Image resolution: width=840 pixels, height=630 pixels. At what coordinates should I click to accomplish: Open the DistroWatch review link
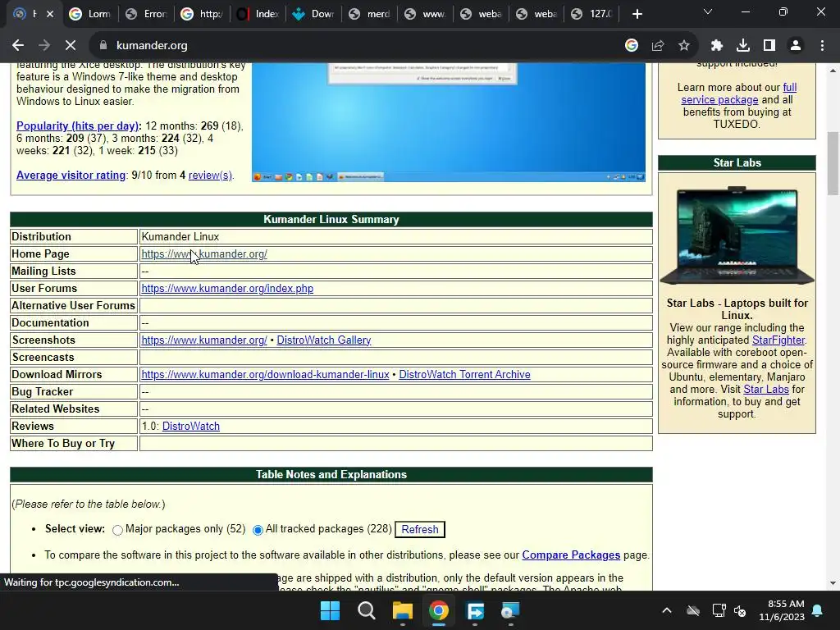click(x=190, y=426)
